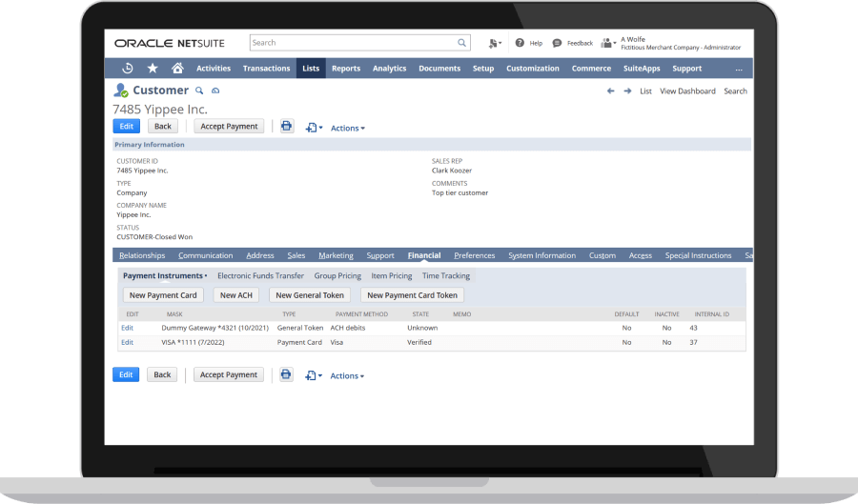Open the Create New dropdown icon in header

coord(495,43)
